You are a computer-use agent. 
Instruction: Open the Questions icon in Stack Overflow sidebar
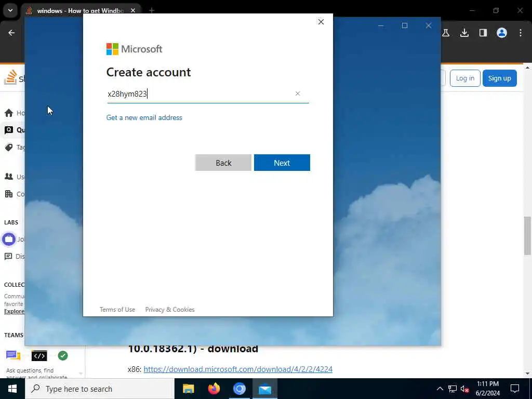tap(9, 129)
